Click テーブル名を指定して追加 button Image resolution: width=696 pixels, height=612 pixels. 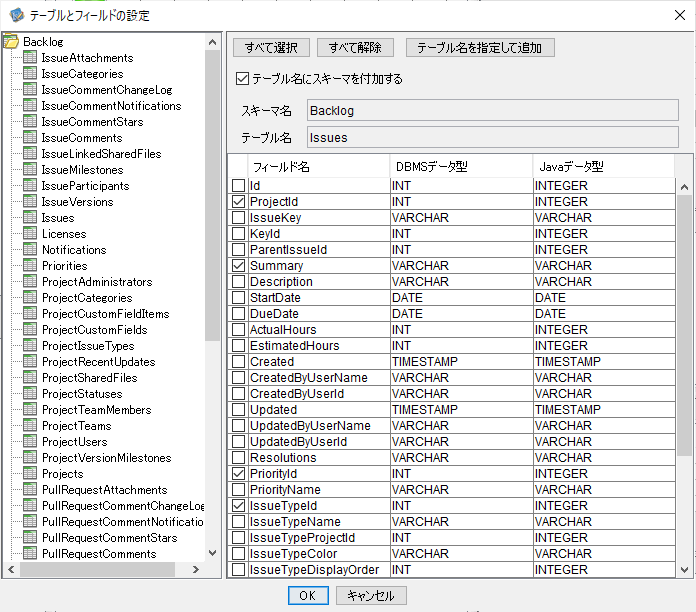tap(480, 47)
